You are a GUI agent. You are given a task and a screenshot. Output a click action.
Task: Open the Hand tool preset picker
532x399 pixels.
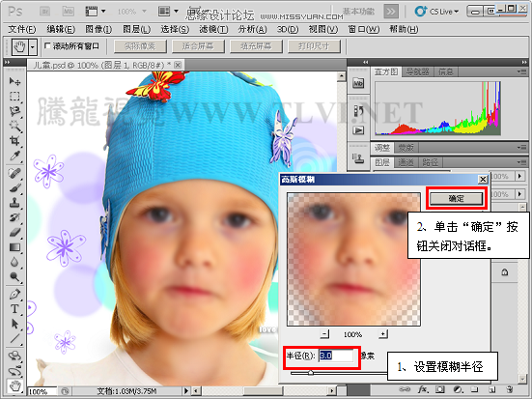(33, 47)
